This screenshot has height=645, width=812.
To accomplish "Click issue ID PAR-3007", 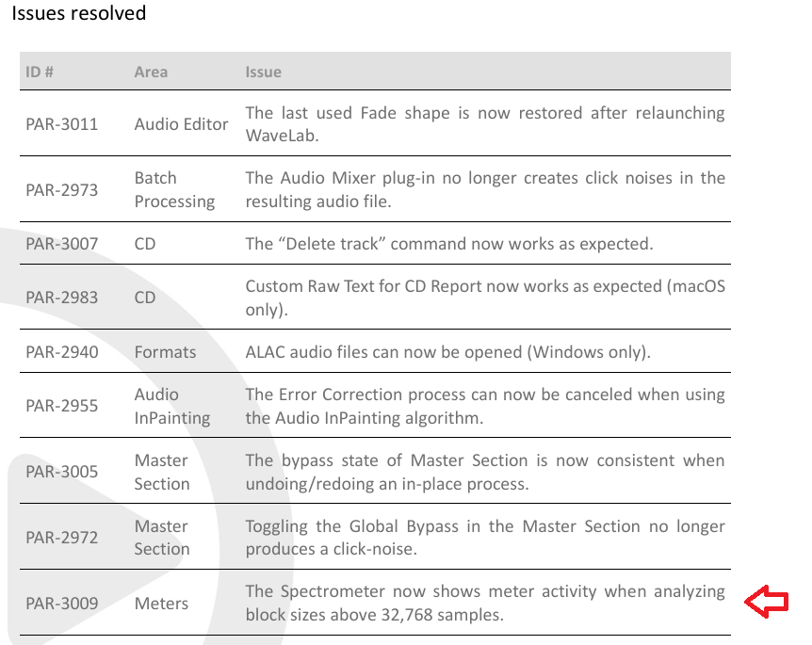I will tap(62, 244).
